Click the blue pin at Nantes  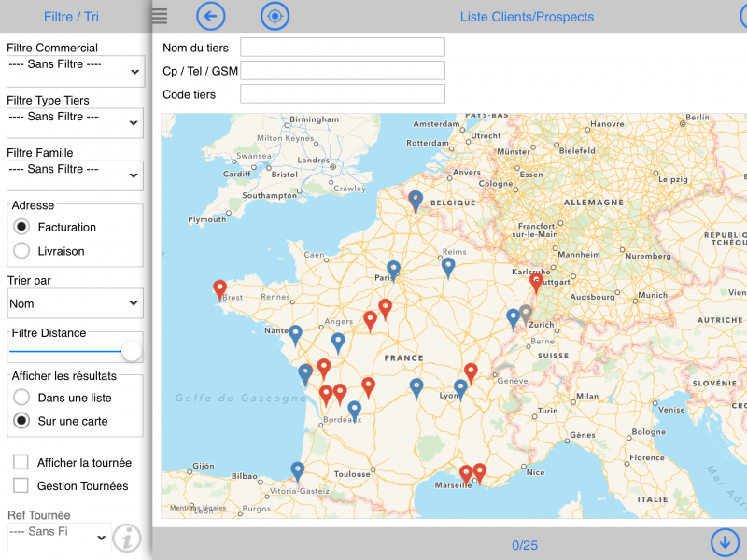coord(295,335)
